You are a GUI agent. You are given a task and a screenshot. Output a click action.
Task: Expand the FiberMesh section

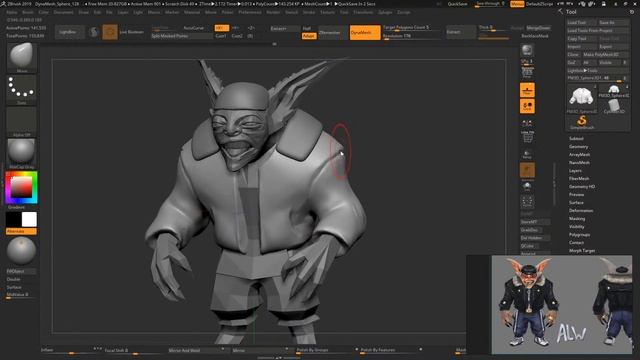[579, 178]
